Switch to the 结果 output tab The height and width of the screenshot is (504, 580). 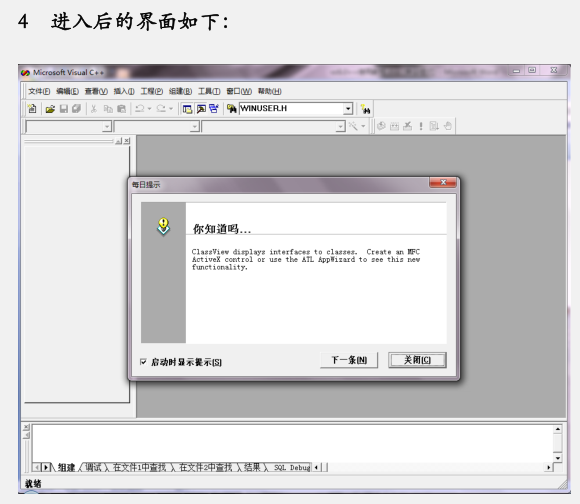pyautogui.click(x=252, y=467)
